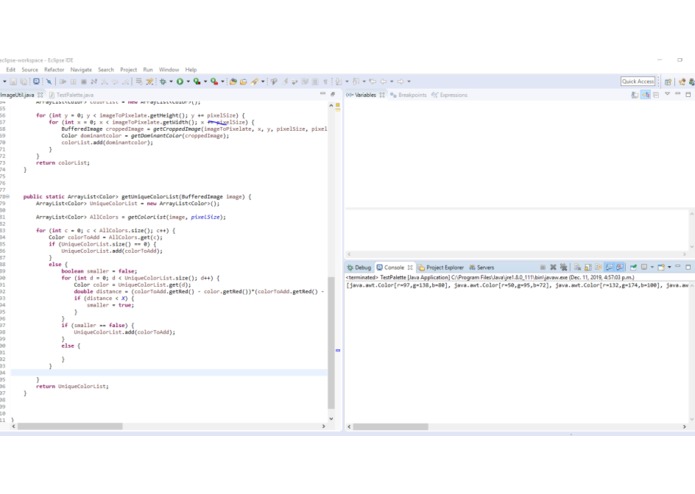This screenshot has width=695, height=494.
Task: Open the External Tools dropdown arrow
Action: pos(223,82)
